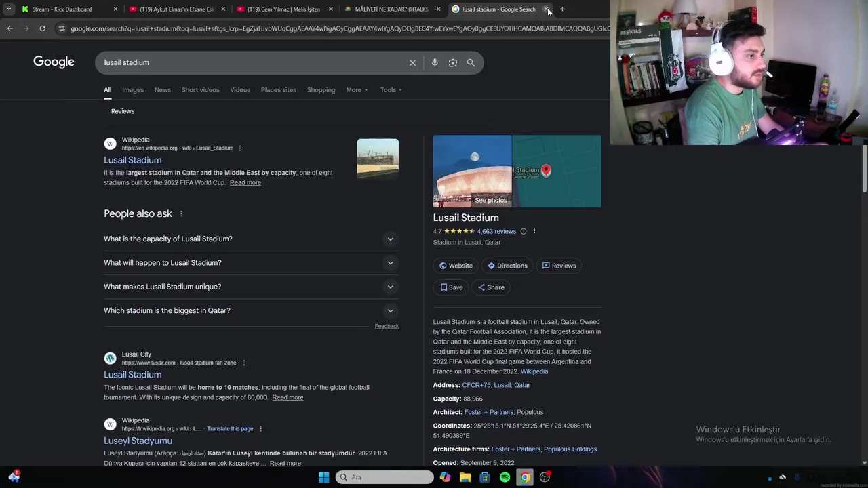Expand What makes Lusail Stadium unique
Image resolution: width=868 pixels, height=488 pixels.
coord(251,287)
